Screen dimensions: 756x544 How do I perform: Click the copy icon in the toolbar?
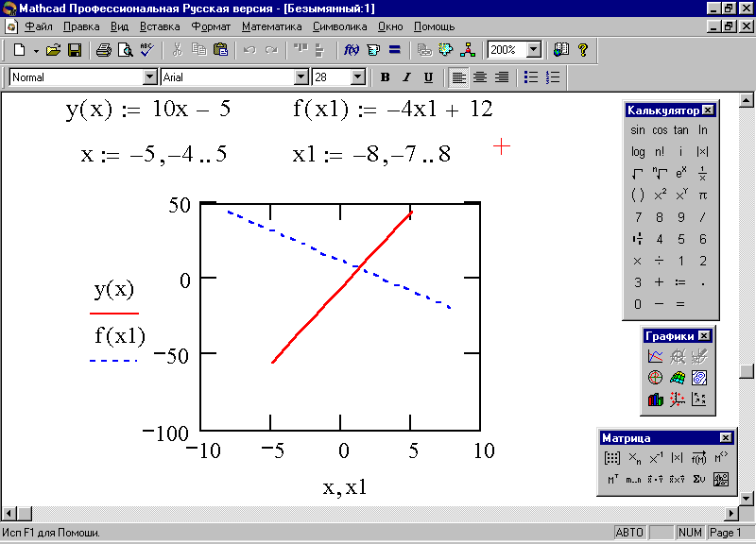(x=198, y=50)
